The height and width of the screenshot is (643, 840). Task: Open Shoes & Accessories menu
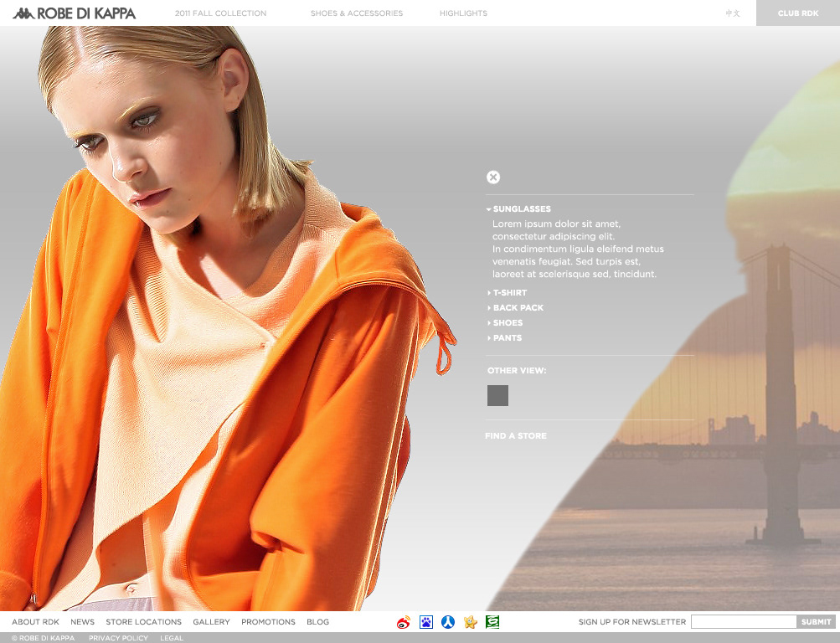tap(357, 13)
